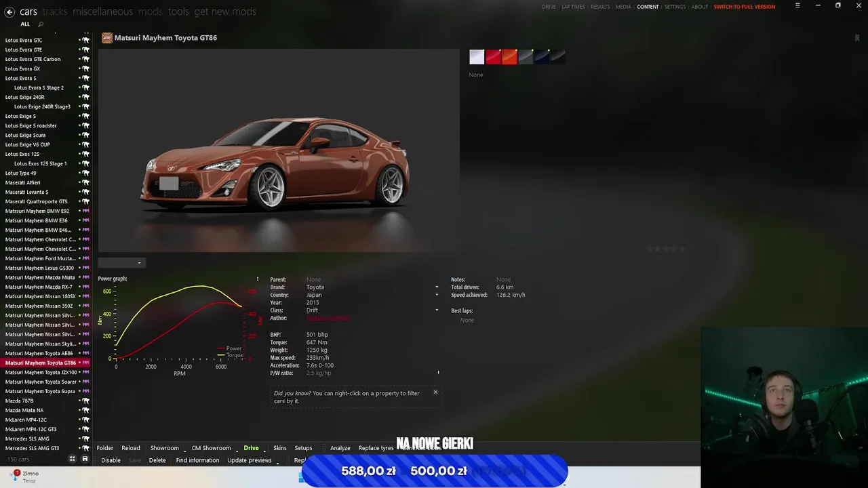
Task: Click the Find information button
Action: [197, 460]
